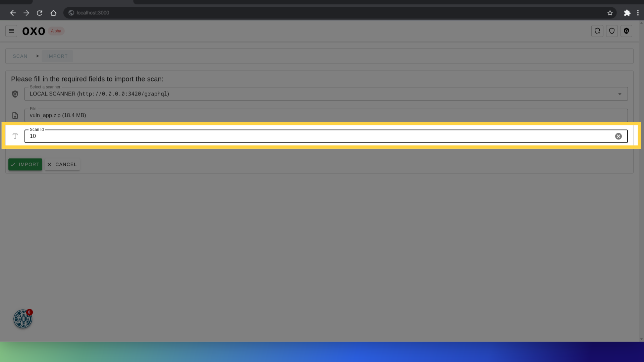
Task: Click the IMPORT breadcrumb tab
Action: click(57, 56)
